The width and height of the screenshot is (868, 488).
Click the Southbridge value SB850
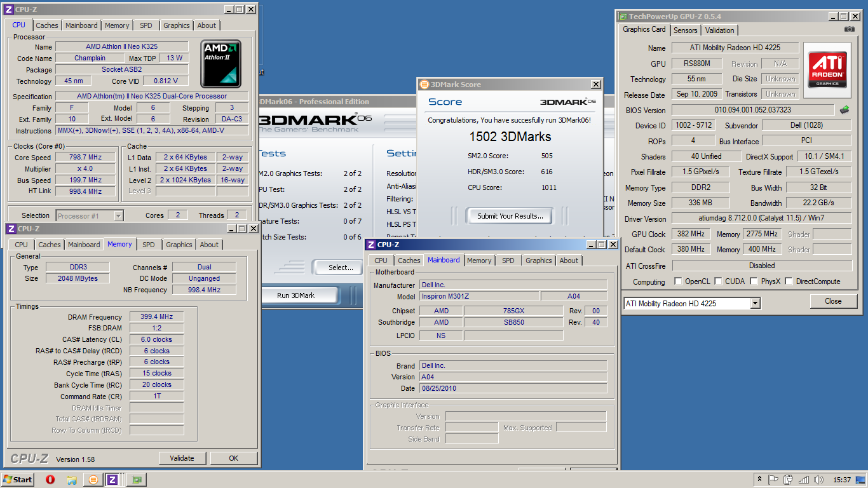click(x=513, y=322)
